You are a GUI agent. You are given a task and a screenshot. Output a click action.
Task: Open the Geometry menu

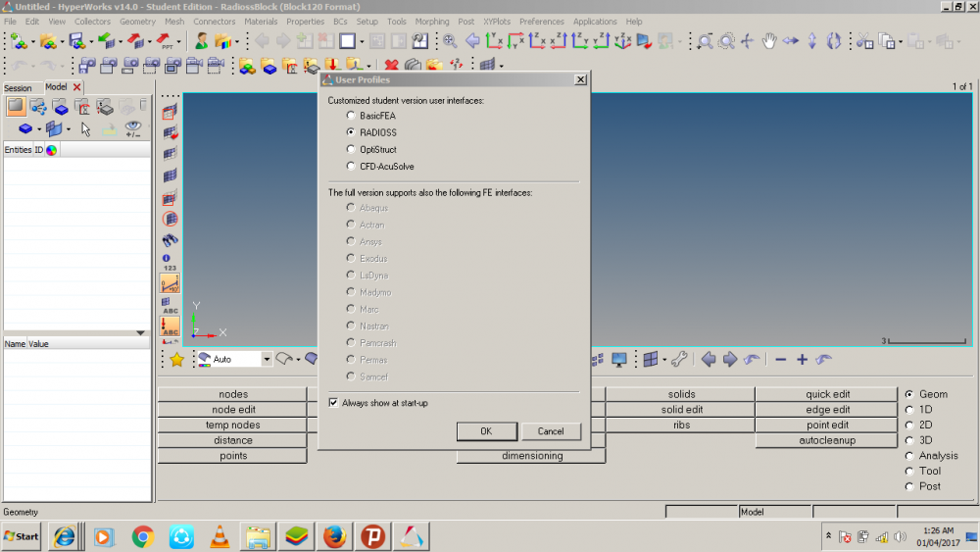tap(137, 22)
